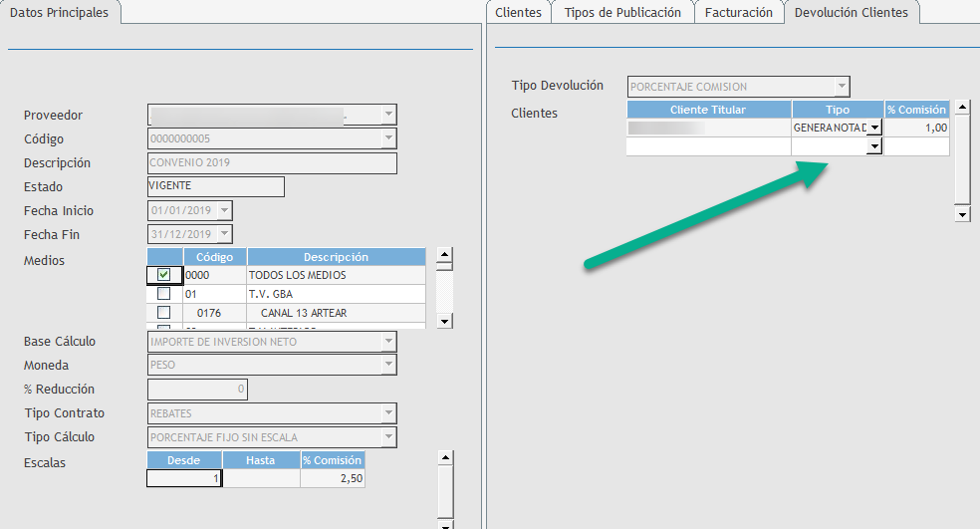Click the Descripción text field
The image size is (980, 529).
tap(272, 163)
